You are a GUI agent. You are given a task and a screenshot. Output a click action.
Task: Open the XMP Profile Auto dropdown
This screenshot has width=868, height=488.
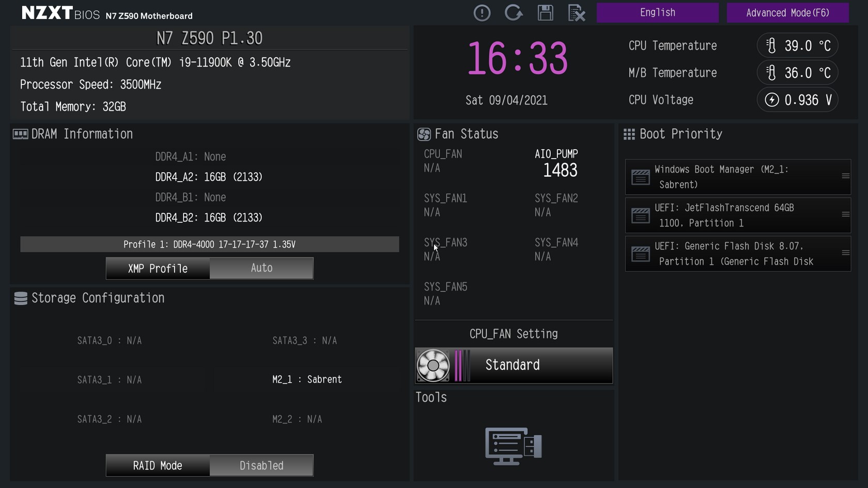pos(261,268)
